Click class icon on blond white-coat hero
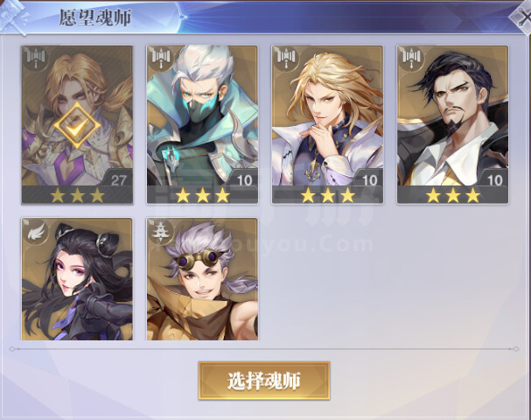 [x=287, y=58]
